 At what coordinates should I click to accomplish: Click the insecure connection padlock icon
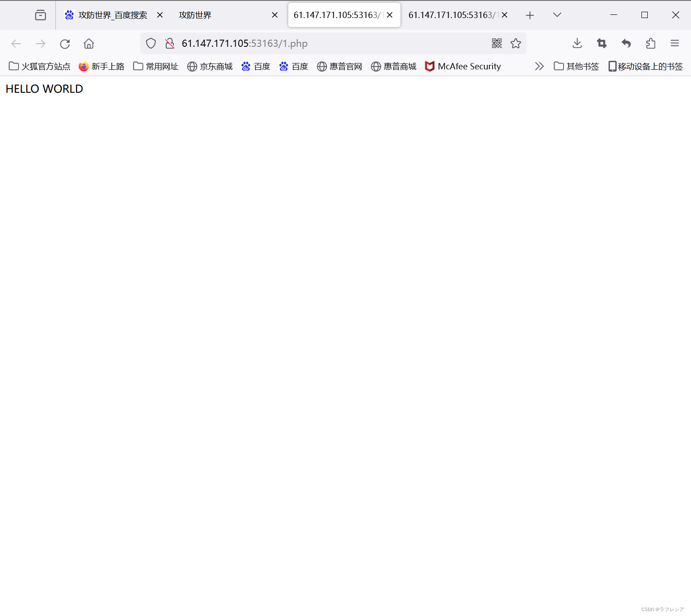pos(169,43)
